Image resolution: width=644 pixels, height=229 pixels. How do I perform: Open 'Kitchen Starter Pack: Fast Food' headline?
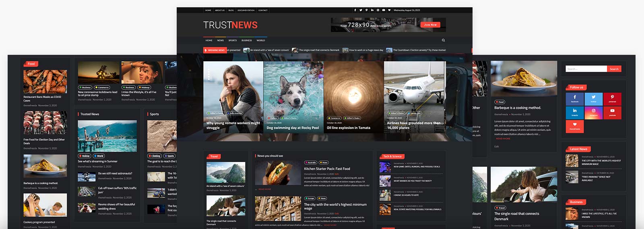click(327, 169)
